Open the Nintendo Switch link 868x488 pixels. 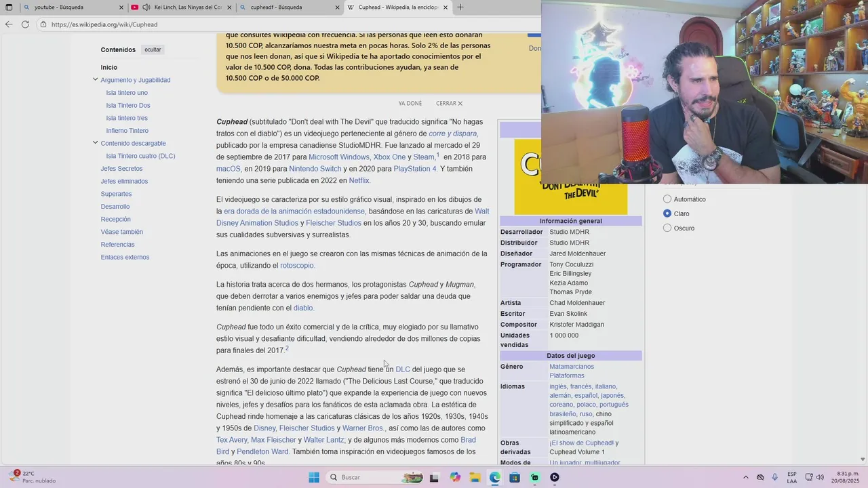(x=315, y=169)
